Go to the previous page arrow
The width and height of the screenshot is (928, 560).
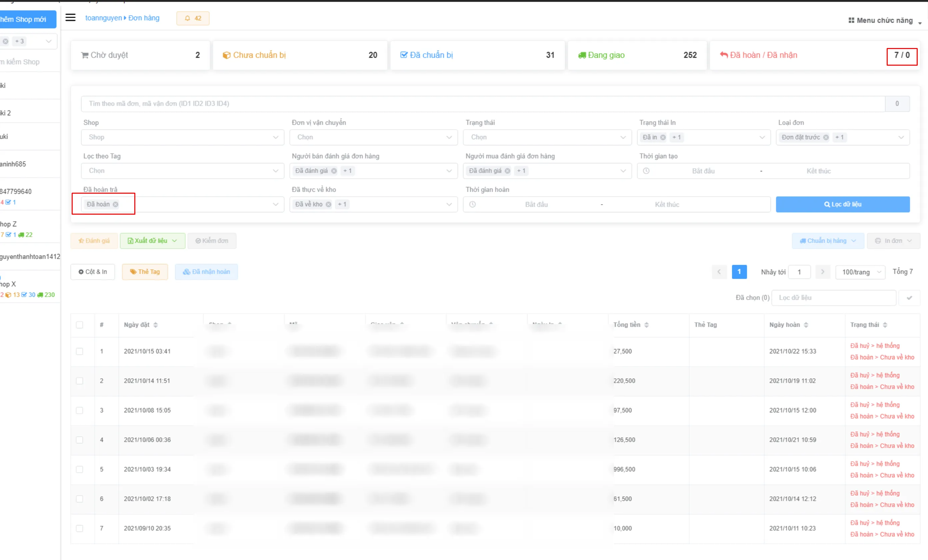[x=719, y=272]
